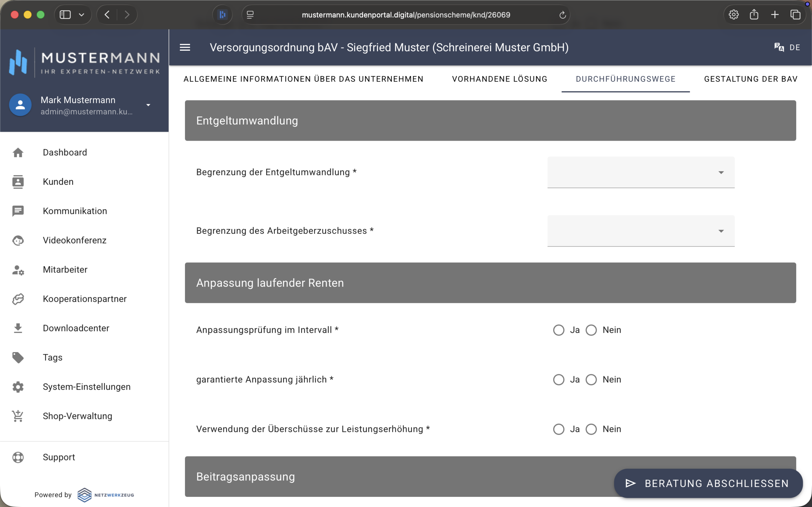Click the browser address bar URL
The width and height of the screenshot is (812, 507).
406,15
